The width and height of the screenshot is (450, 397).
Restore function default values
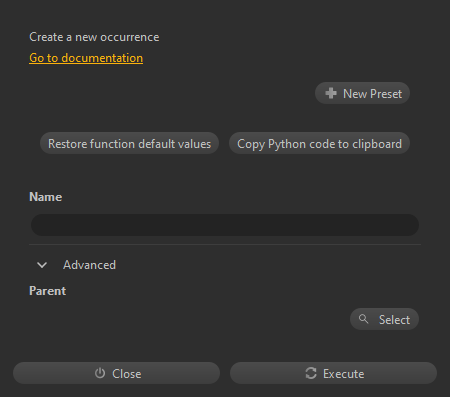[129, 143]
